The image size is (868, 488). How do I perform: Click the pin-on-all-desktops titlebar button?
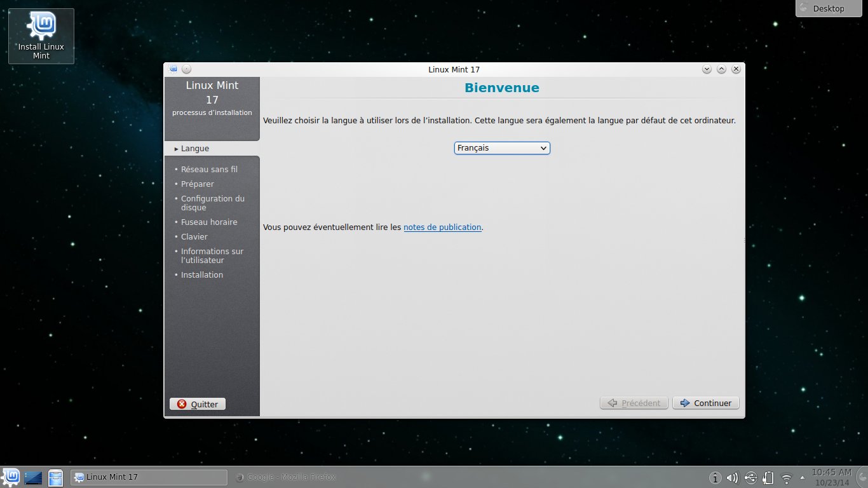click(186, 69)
